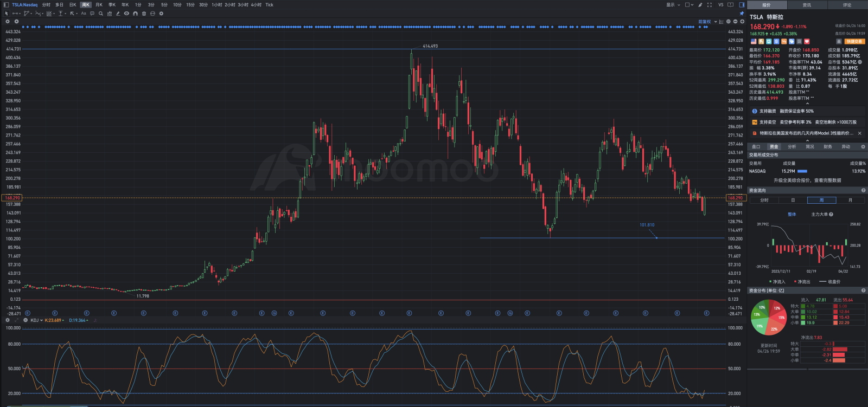The width and height of the screenshot is (868, 407).
Task: Delete drawings with the trash can icon
Action: 144,14
